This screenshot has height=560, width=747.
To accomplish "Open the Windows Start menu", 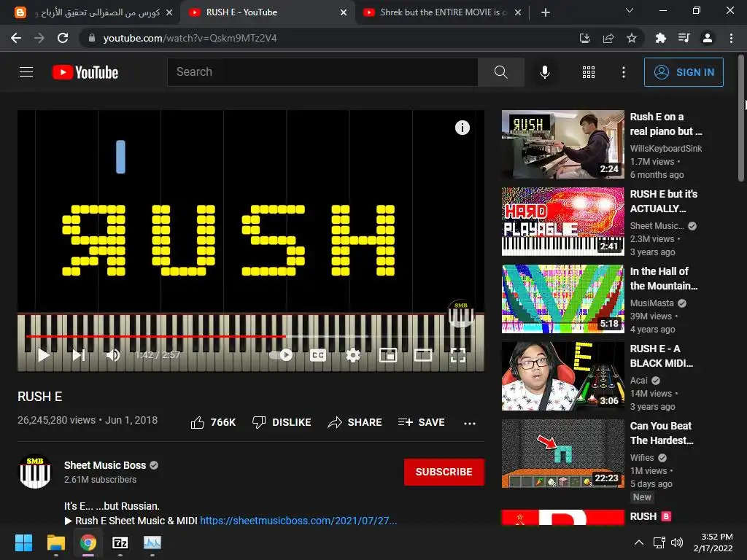I will pyautogui.click(x=23, y=542).
